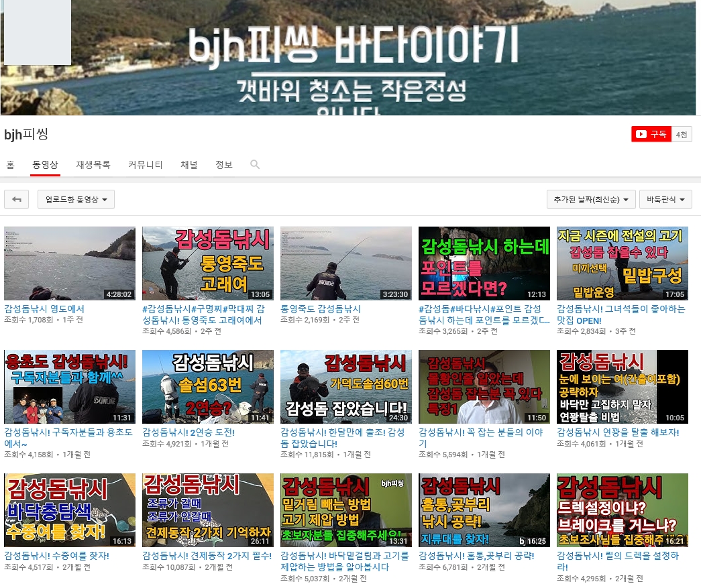
Task: Open the 솔섬63번 2연승 video thumbnail
Action: tap(208, 386)
